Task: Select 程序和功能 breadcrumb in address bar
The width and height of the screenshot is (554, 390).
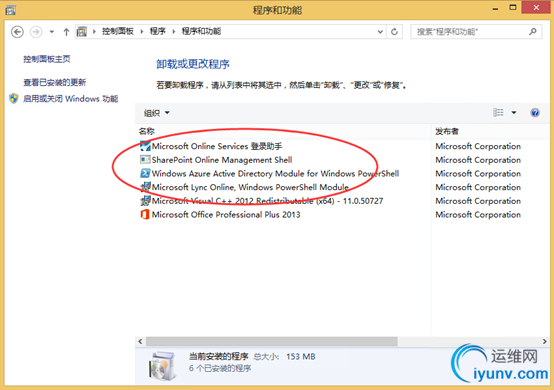Action: click(201, 31)
